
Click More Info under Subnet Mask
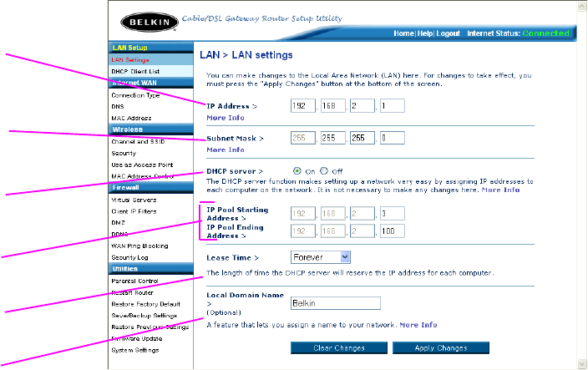tap(226, 150)
